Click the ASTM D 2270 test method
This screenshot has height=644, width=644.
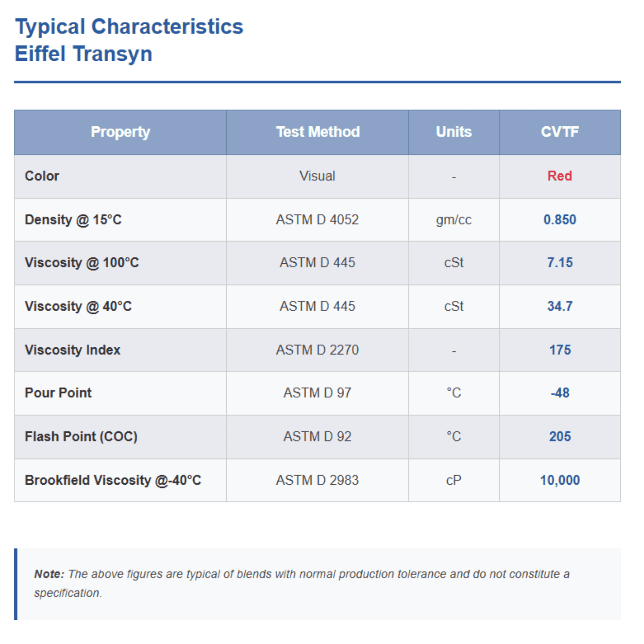317,350
